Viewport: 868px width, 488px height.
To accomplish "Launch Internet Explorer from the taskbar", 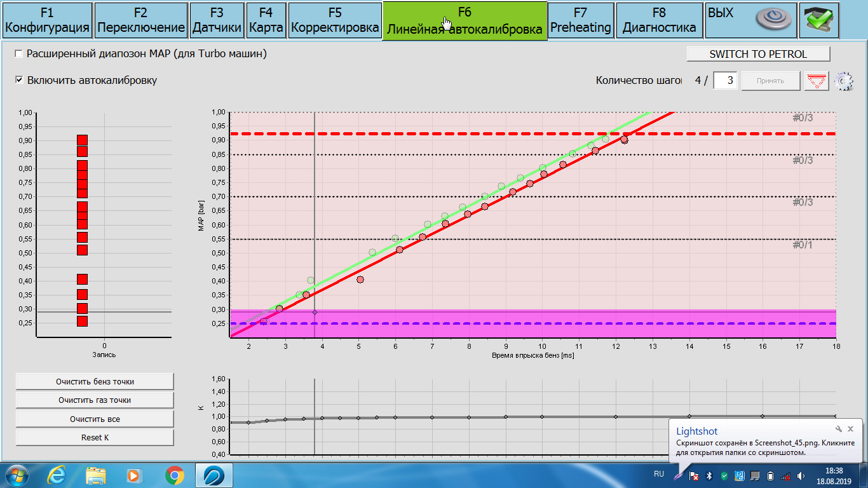I will (57, 475).
